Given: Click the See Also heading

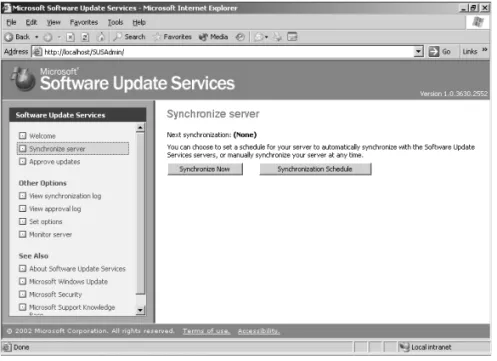Looking at the screenshot, I should click(34, 256).
